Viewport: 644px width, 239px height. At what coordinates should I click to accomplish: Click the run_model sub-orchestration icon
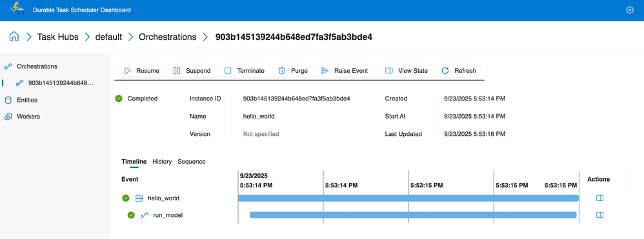[x=145, y=215]
